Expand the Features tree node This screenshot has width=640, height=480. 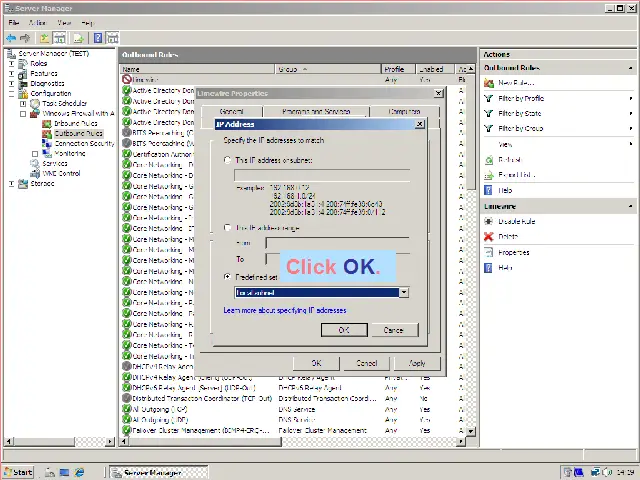11,74
